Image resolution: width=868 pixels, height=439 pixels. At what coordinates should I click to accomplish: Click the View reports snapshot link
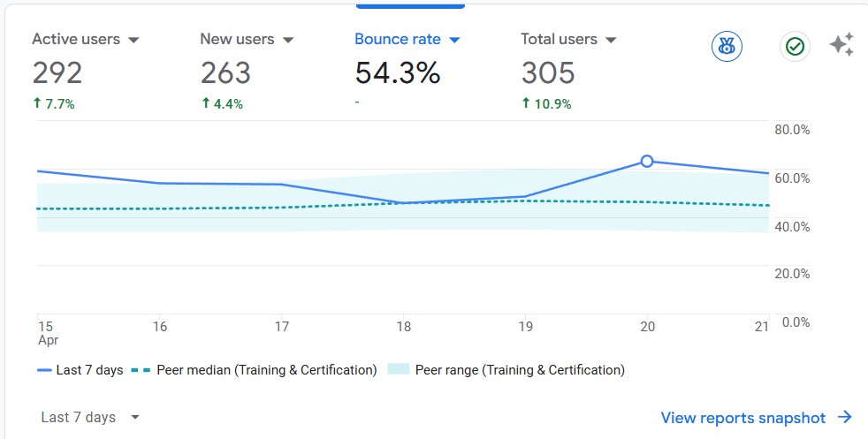742,418
